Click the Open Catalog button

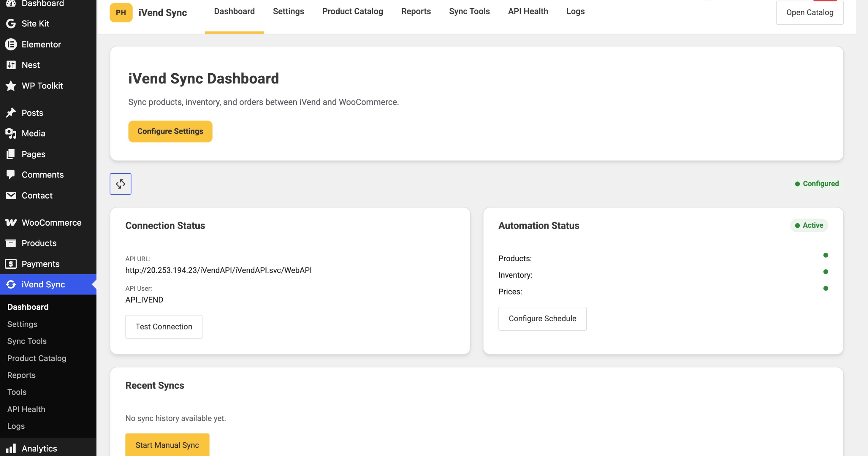pos(810,13)
